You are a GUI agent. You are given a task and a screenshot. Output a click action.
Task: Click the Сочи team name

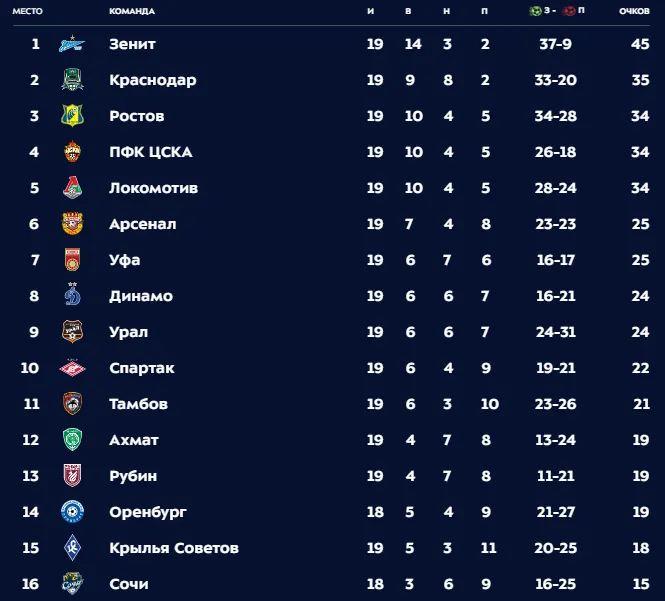(x=129, y=584)
